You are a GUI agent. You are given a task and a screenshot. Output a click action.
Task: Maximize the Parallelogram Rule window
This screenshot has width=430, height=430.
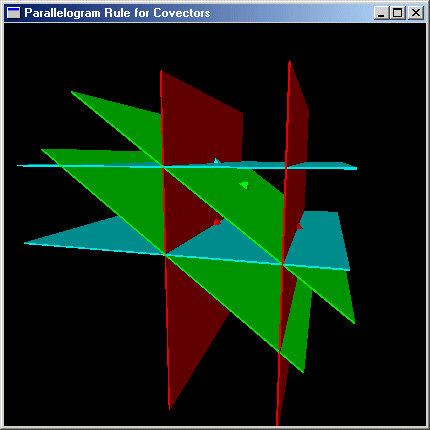pos(398,13)
